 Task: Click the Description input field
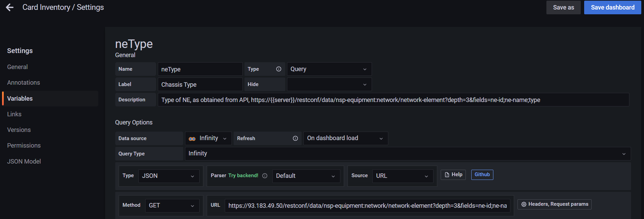point(393,100)
